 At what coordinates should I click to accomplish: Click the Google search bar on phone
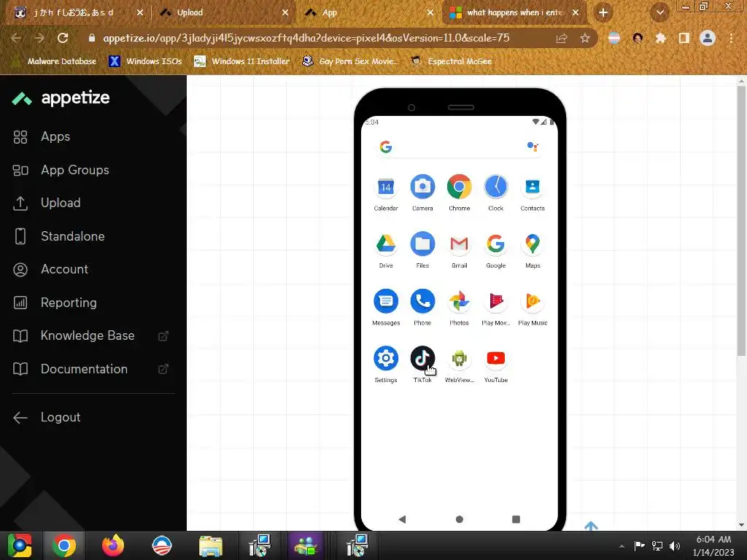pyautogui.click(x=460, y=147)
